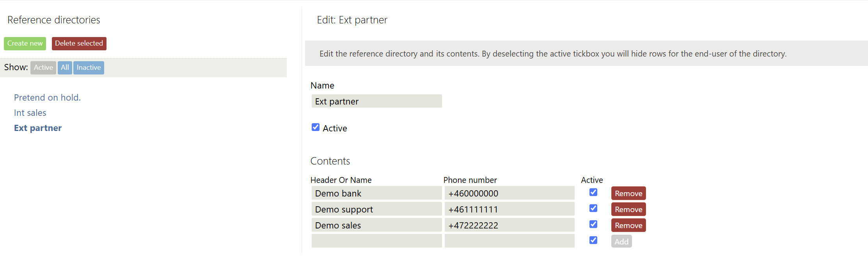Filter list by Inactive directories

click(89, 67)
